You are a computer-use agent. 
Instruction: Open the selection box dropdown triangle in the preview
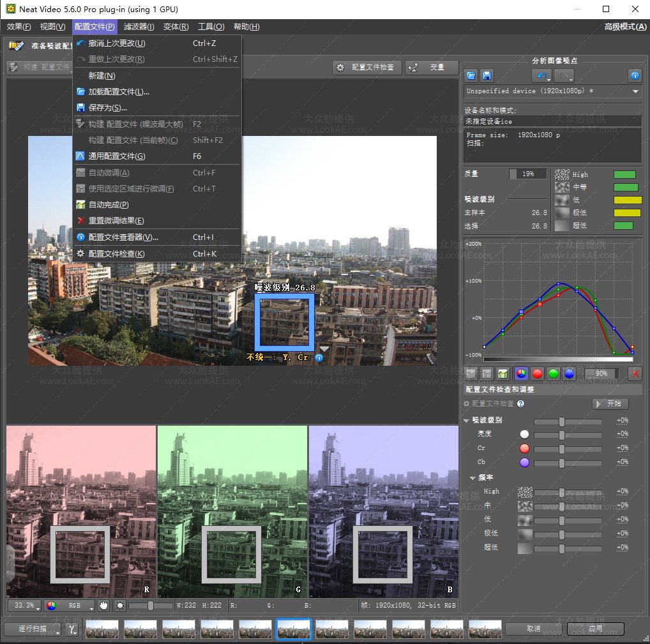pyautogui.click(x=324, y=349)
